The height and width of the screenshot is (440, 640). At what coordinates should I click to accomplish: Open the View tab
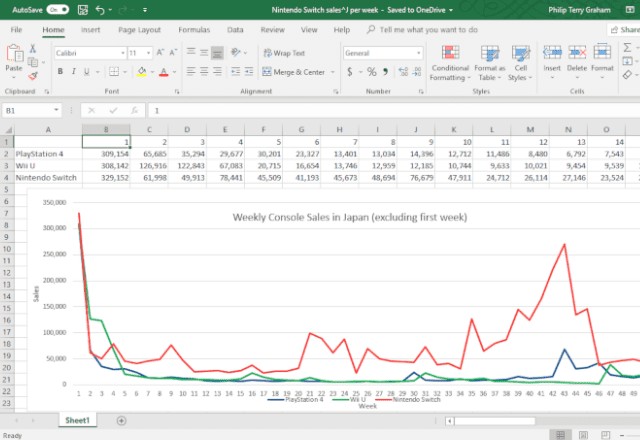coord(309,30)
